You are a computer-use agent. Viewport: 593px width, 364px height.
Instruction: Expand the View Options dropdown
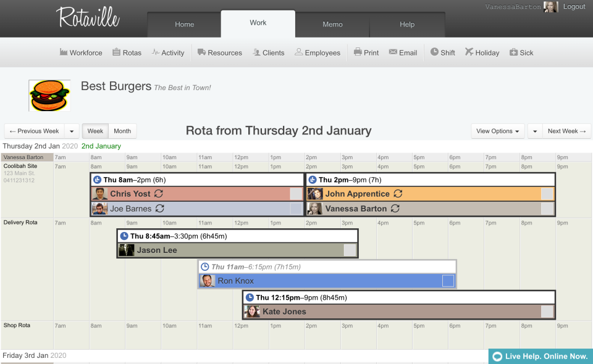[x=497, y=131]
